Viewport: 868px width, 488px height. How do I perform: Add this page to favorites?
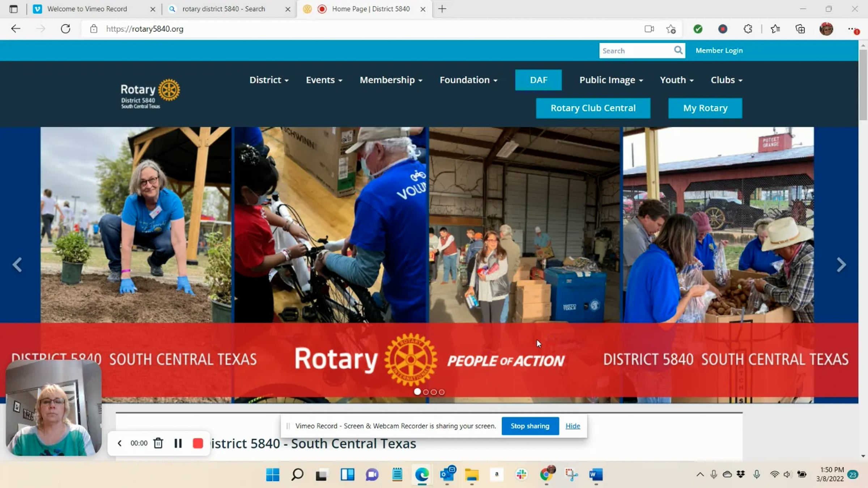[671, 29]
